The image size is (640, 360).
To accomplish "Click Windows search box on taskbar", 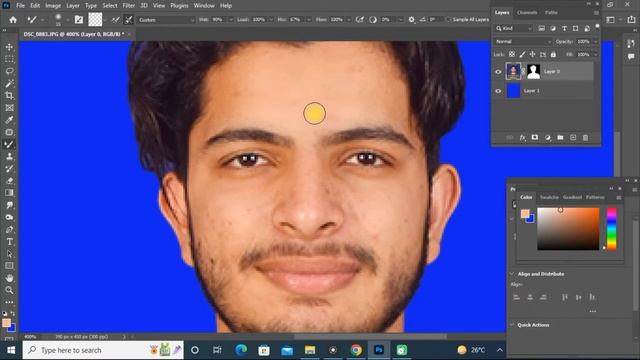I will click(103, 350).
